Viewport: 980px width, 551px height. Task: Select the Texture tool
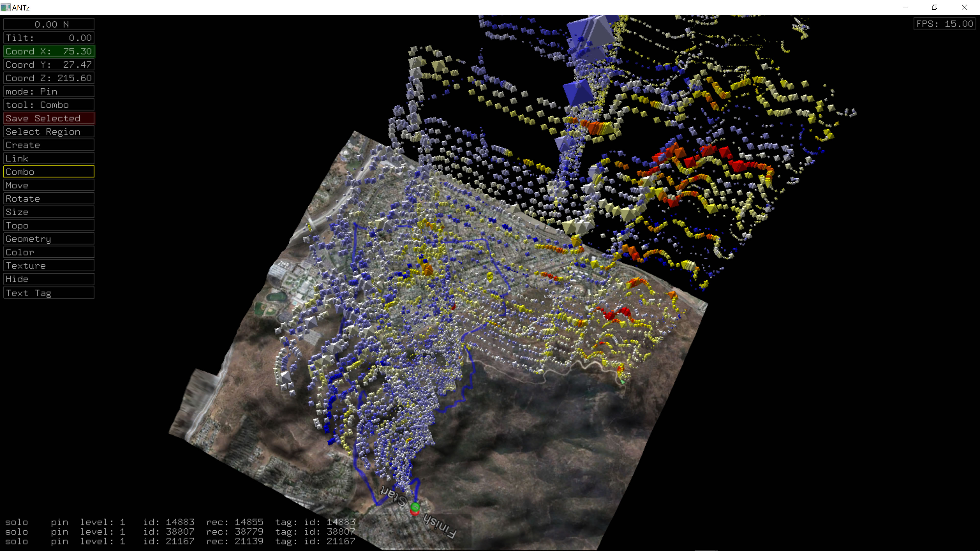tap(49, 265)
